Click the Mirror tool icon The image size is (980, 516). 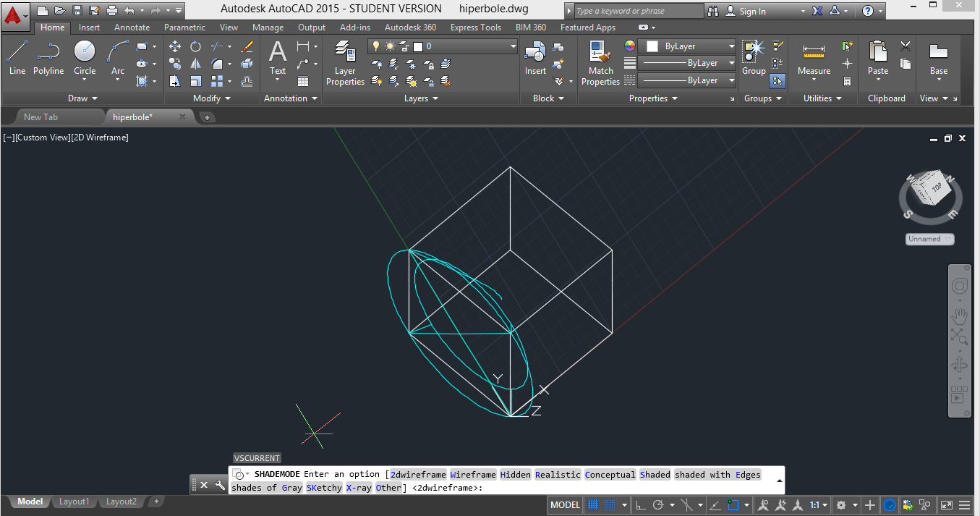point(195,64)
